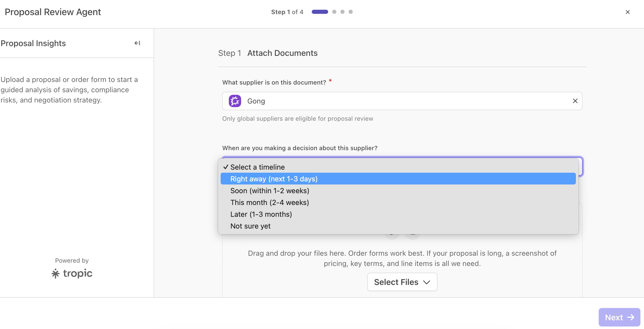Click the tropic logo
This screenshot has height=329, width=644.
(72, 273)
